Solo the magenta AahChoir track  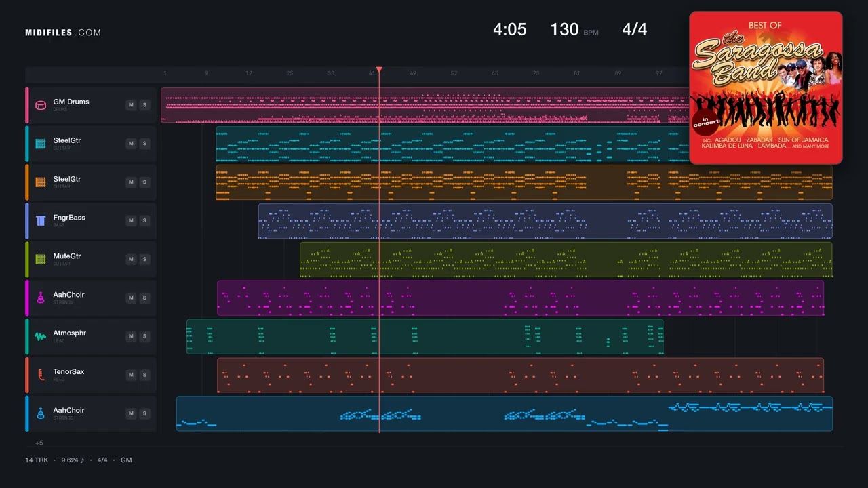144,298
